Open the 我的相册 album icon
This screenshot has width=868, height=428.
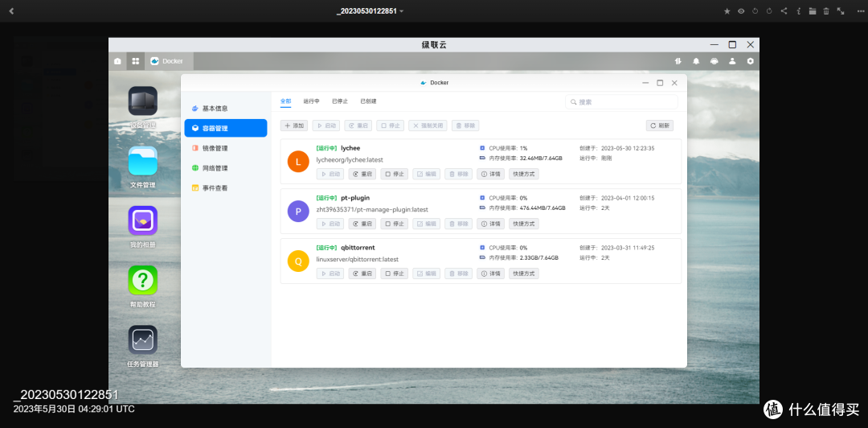click(143, 220)
